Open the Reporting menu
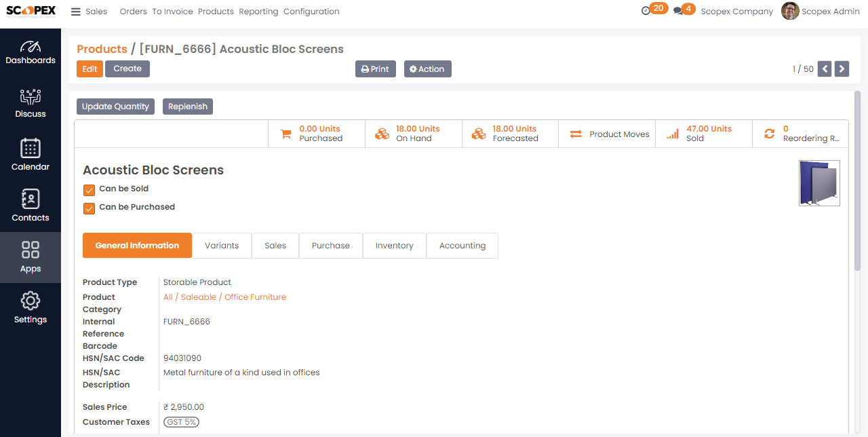The height and width of the screenshot is (437, 868). [258, 12]
